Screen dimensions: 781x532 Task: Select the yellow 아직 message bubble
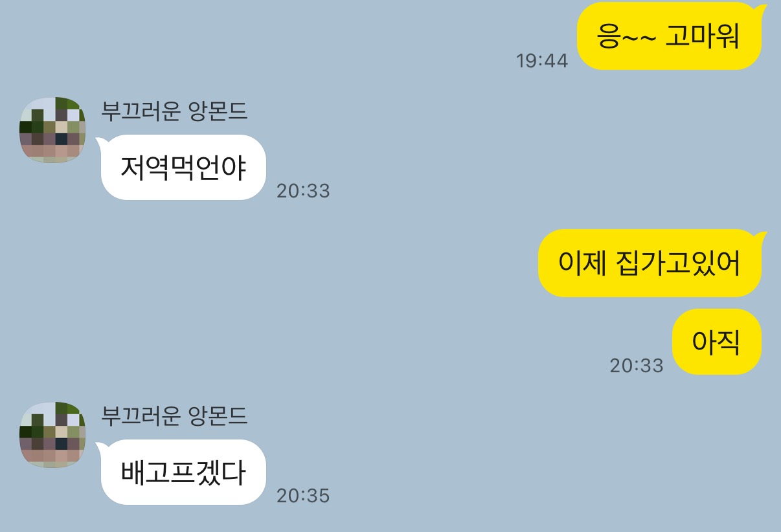pyautogui.click(x=716, y=342)
